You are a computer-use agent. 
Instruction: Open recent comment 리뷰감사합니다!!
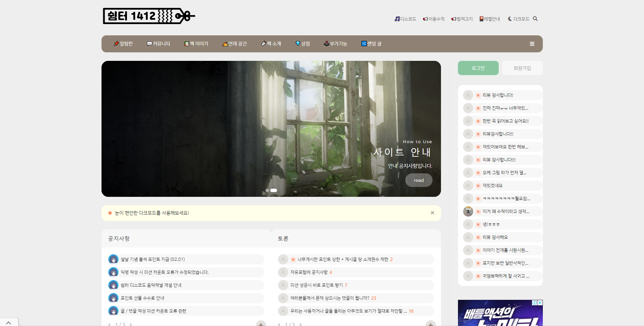[x=498, y=134]
